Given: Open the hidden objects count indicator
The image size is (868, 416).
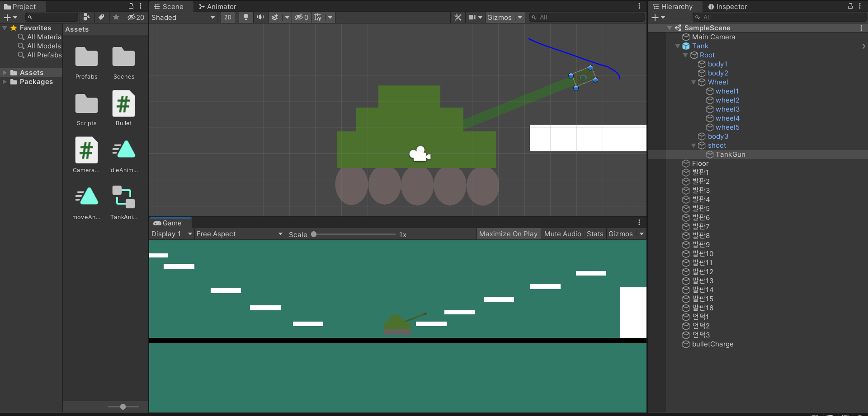Looking at the screenshot, I should coord(301,17).
